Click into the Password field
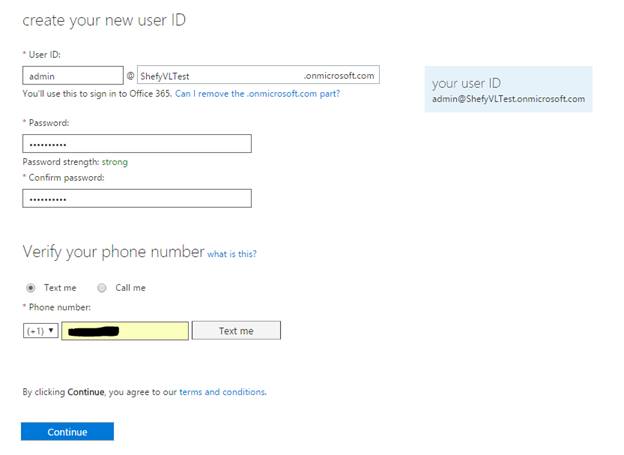 click(x=136, y=144)
